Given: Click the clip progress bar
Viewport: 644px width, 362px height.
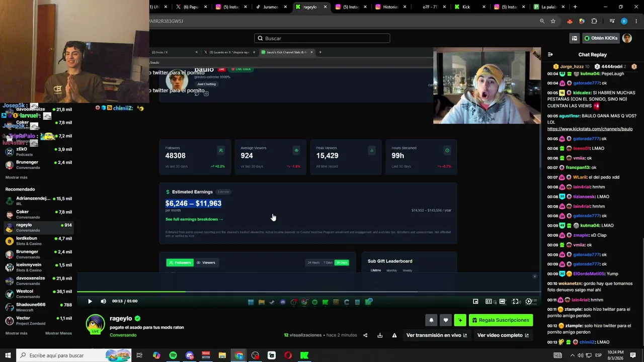Looking at the screenshot, I should 309,292.
